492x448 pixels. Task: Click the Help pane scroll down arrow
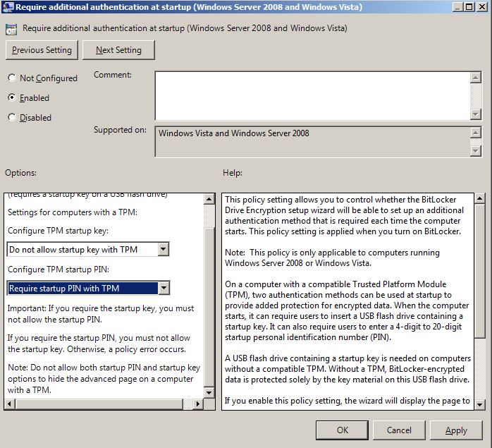pos(479,404)
